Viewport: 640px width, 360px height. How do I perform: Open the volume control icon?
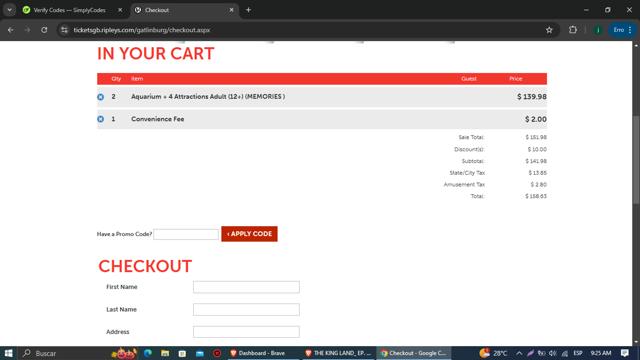[x=553, y=353]
